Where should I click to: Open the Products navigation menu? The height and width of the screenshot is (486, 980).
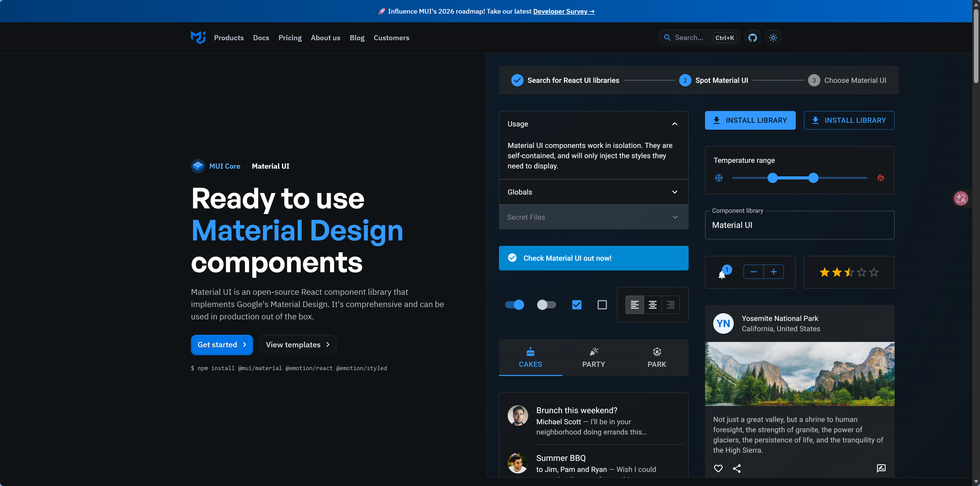point(228,38)
